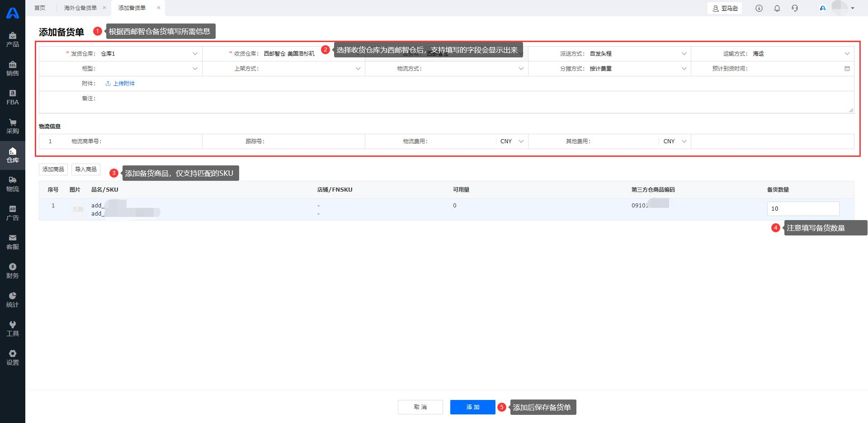
Task: Open the FBA sidebar module
Action: coord(13,97)
